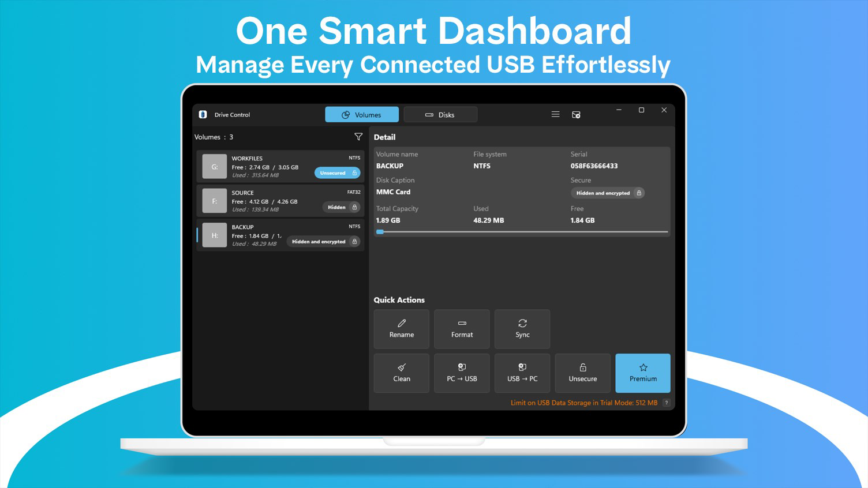Start the USB → PC transfer action
The width and height of the screenshot is (868, 488).
pyautogui.click(x=522, y=373)
